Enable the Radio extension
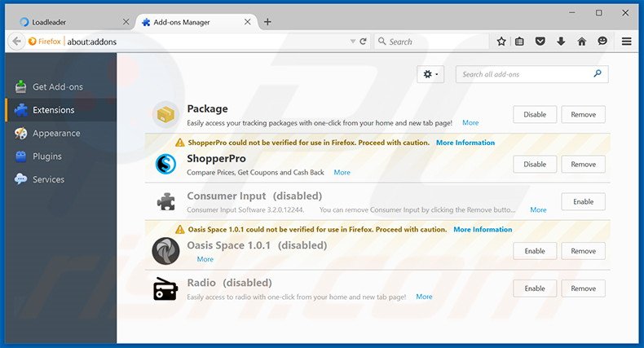The image size is (644, 348). coord(535,289)
